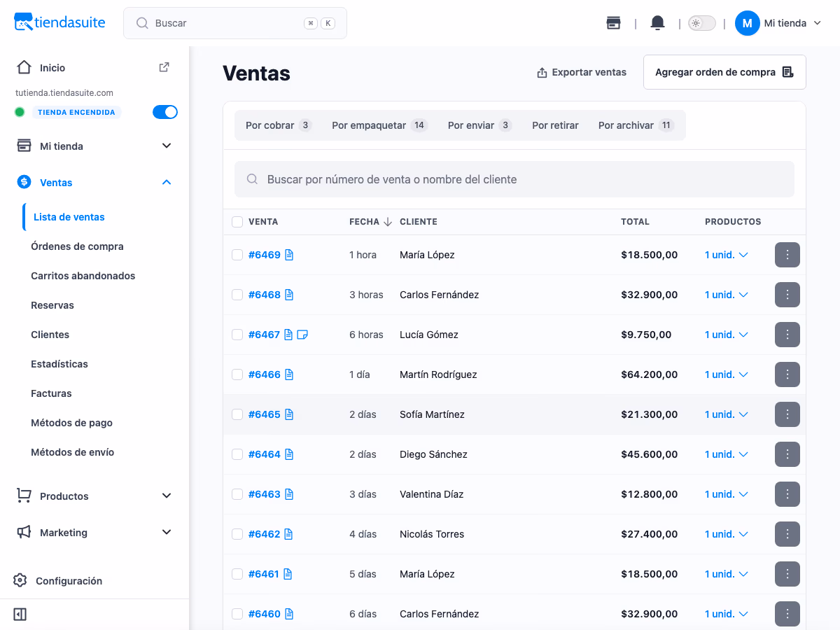Open Carritos abandonados in sidebar
This screenshot has width=840, height=630.
coord(83,276)
